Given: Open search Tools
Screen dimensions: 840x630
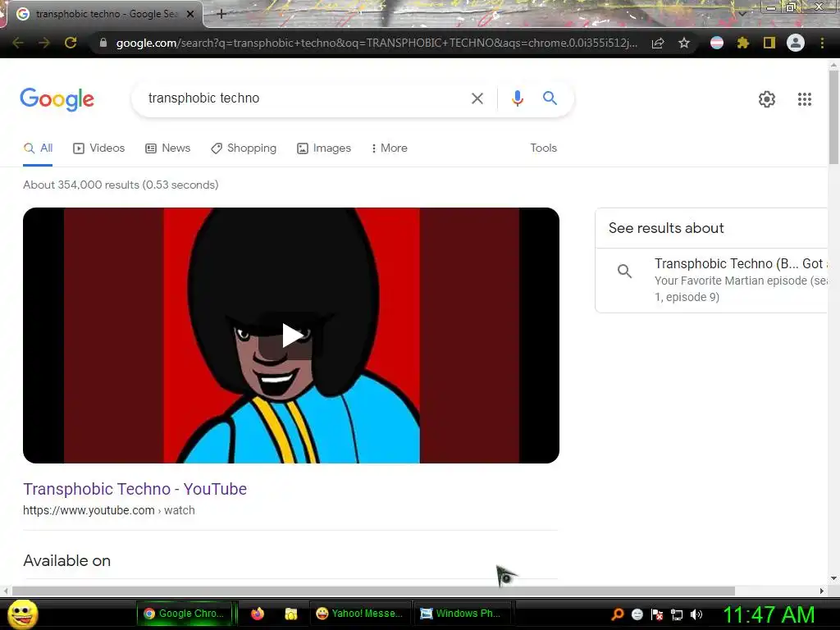Looking at the screenshot, I should pyautogui.click(x=543, y=148).
